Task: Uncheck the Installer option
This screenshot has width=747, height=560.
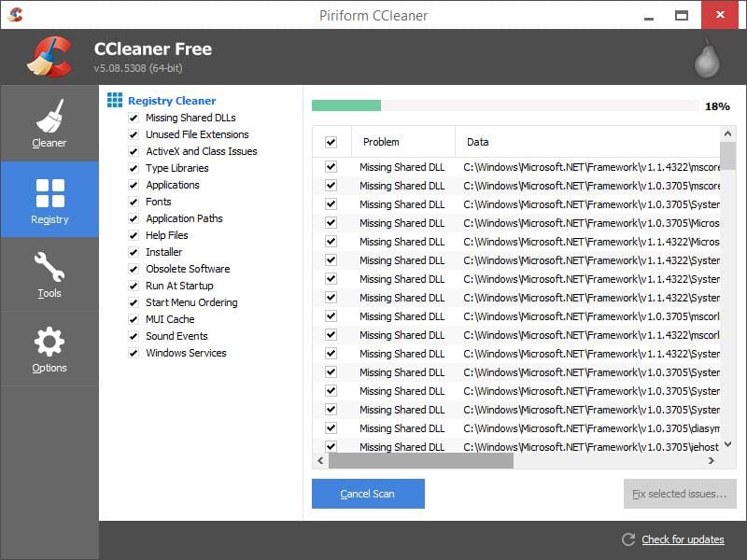Action: [x=134, y=252]
